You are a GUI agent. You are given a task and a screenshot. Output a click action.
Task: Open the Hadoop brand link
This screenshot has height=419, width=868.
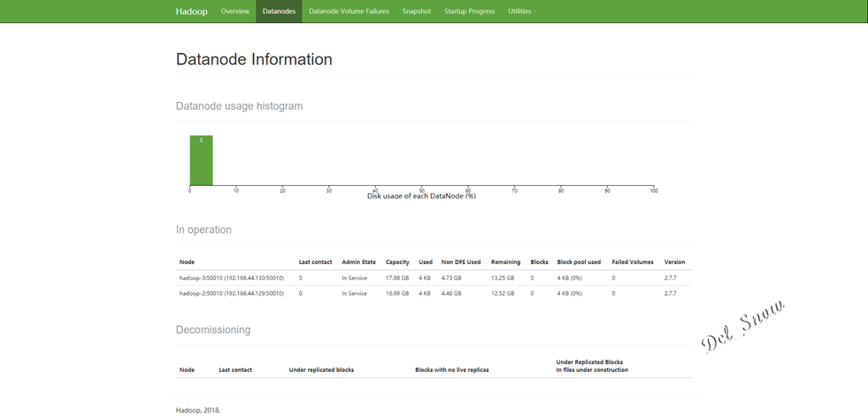pos(191,12)
